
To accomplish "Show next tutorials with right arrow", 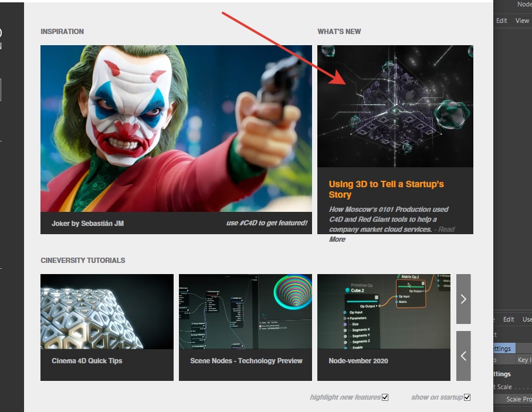I will coord(463,299).
